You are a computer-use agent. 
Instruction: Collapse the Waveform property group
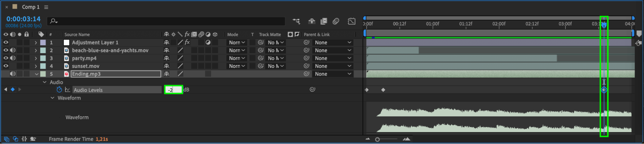click(x=53, y=98)
